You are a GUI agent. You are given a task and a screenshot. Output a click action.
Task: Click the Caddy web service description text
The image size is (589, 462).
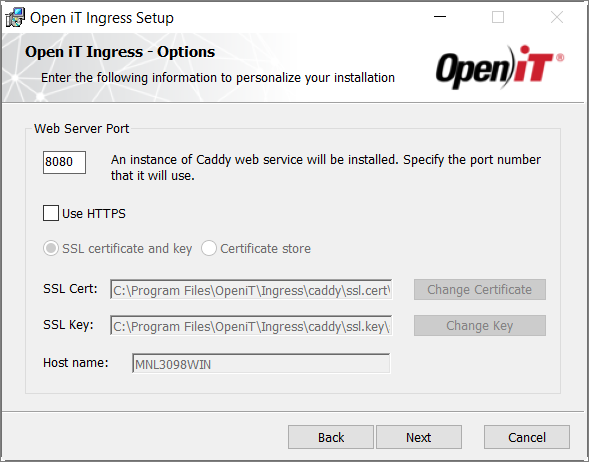tap(326, 168)
